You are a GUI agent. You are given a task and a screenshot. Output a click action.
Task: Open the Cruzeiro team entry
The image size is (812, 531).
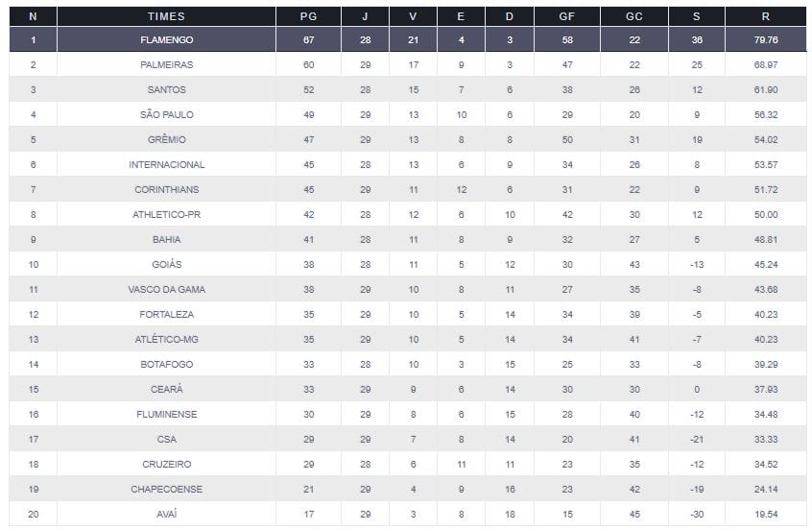166,464
